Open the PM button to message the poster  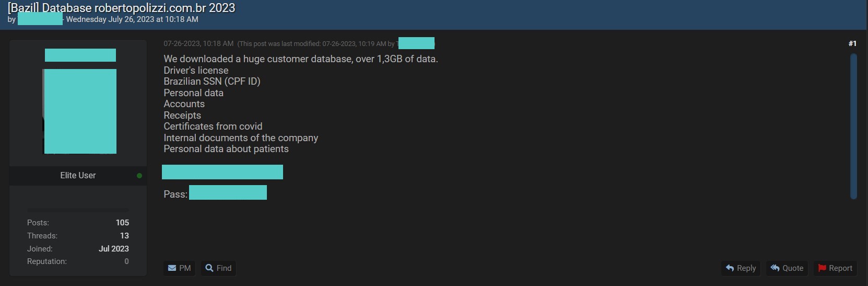point(180,268)
